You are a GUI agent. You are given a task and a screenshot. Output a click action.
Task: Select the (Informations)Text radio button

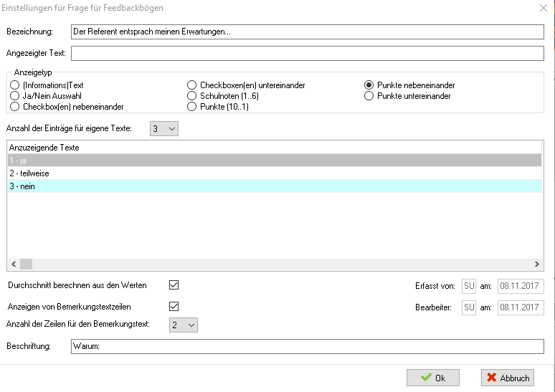(14, 85)
